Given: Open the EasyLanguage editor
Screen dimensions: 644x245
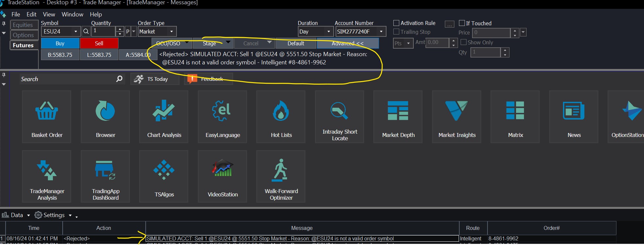Looking at the screenshot, I should [222, 117].
